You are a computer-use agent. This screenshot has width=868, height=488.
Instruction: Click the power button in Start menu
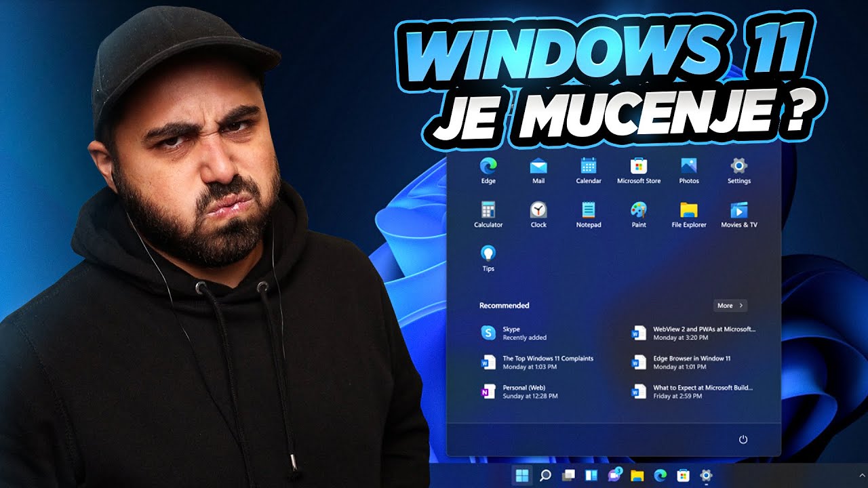743,440
